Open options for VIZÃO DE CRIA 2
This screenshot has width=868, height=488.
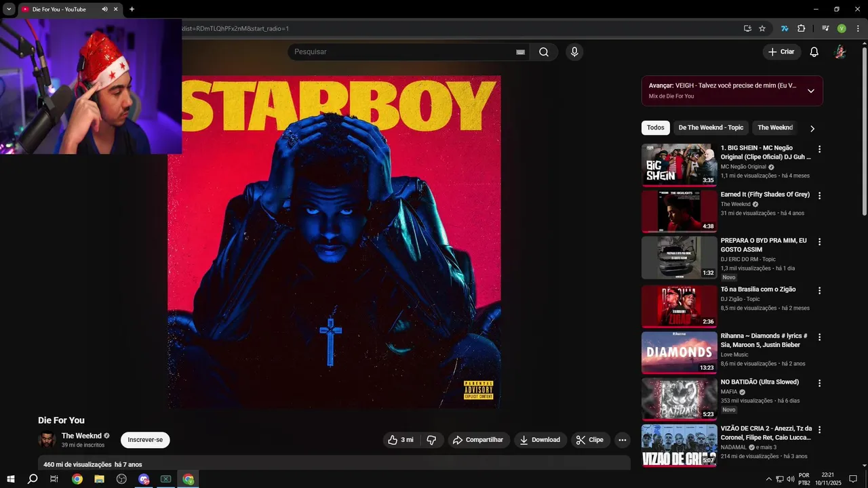(819, 430)
